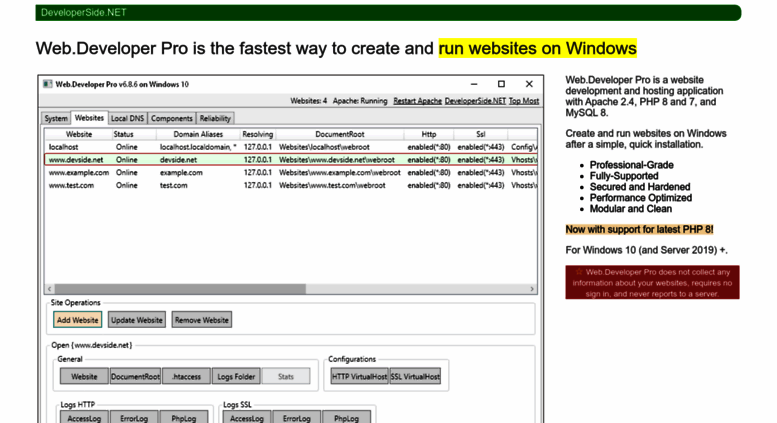Sort by the Ssl column header
Screen dimensions: 777x423
pos(481,134)
